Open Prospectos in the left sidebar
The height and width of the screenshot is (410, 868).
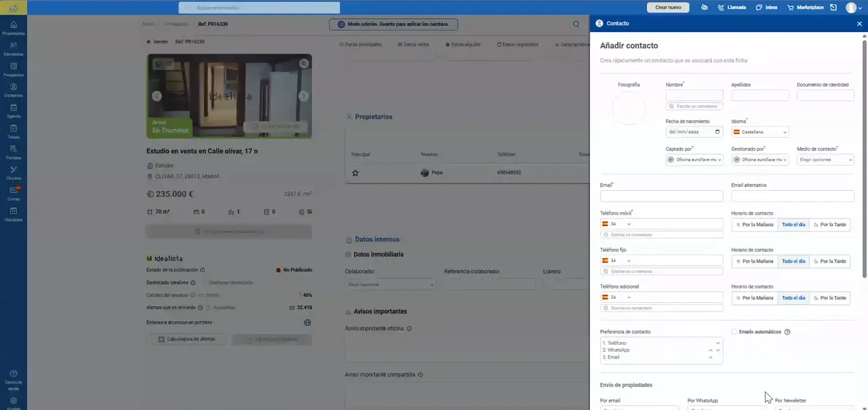pyautogui.click(x=13, y=69)
